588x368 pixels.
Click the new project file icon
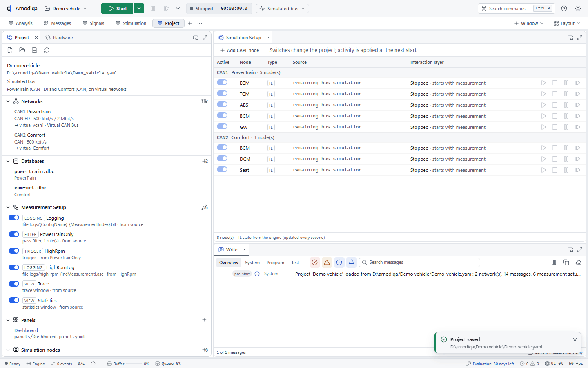point(10,50)
